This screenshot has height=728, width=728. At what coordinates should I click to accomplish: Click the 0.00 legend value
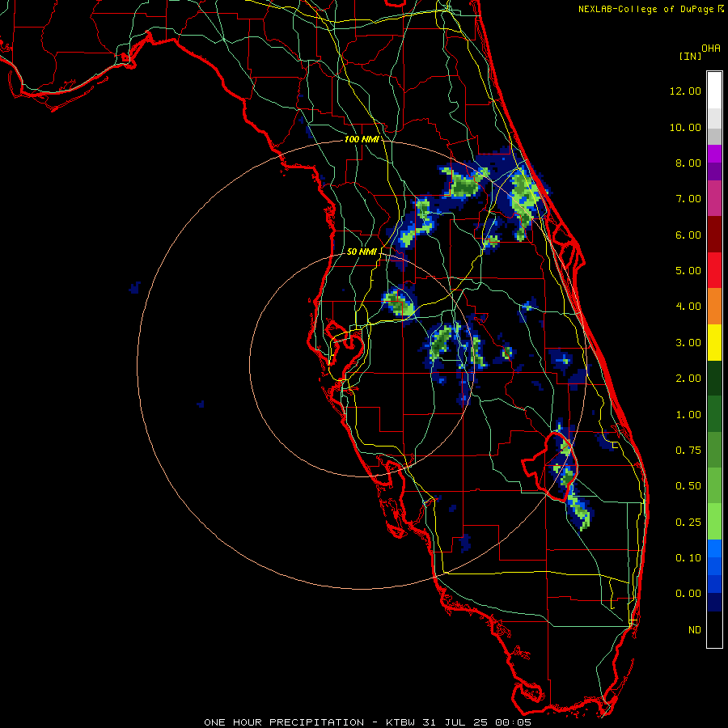688,594
